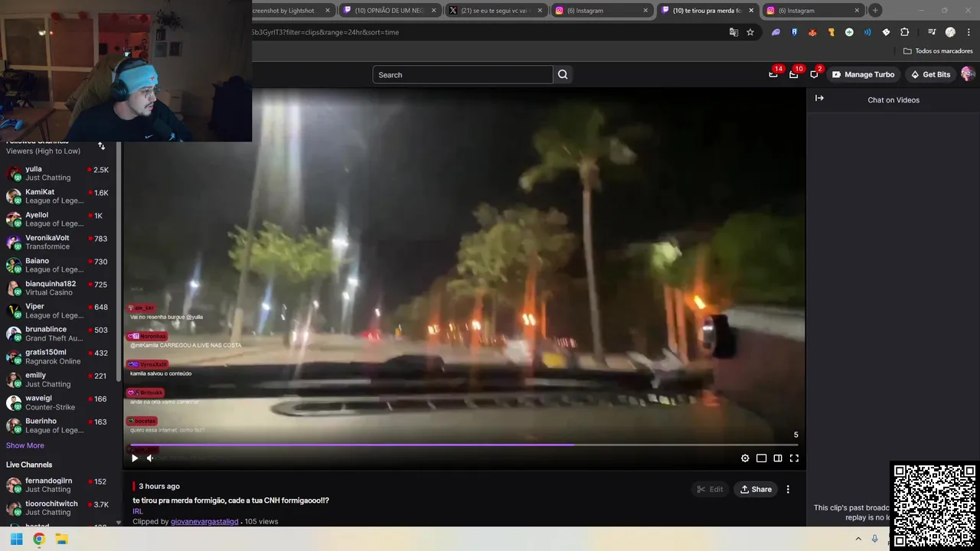Click sidebar scrollbar down arrow

118,523
